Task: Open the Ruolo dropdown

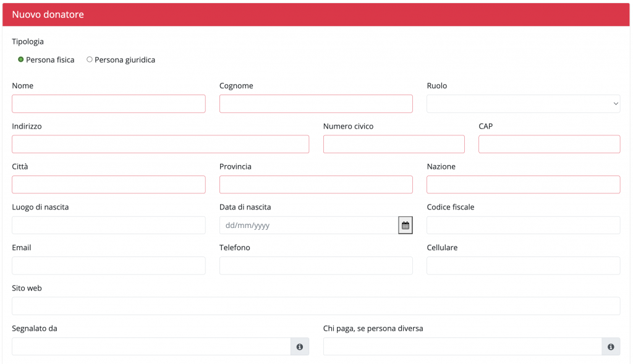Action: [523, 104]
